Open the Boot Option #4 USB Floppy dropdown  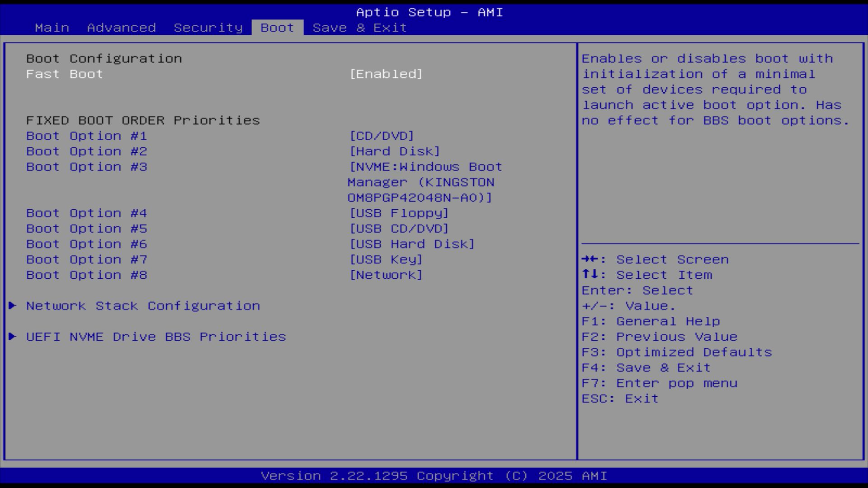tap(399, 213)
